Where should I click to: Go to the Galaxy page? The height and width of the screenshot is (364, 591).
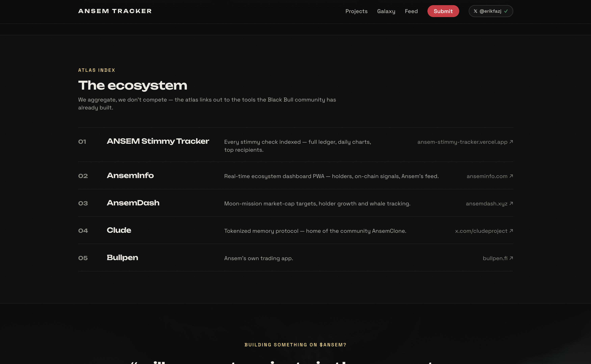point(386,11)
